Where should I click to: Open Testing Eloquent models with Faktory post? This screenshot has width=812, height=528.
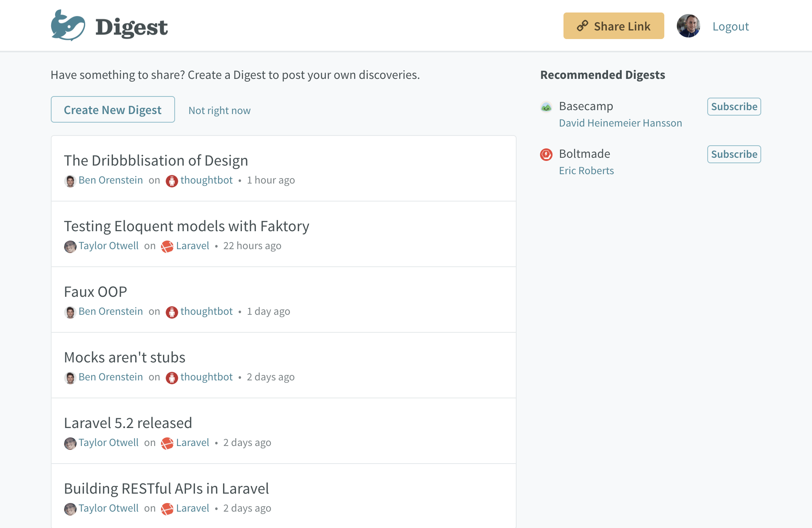[186, 225]
